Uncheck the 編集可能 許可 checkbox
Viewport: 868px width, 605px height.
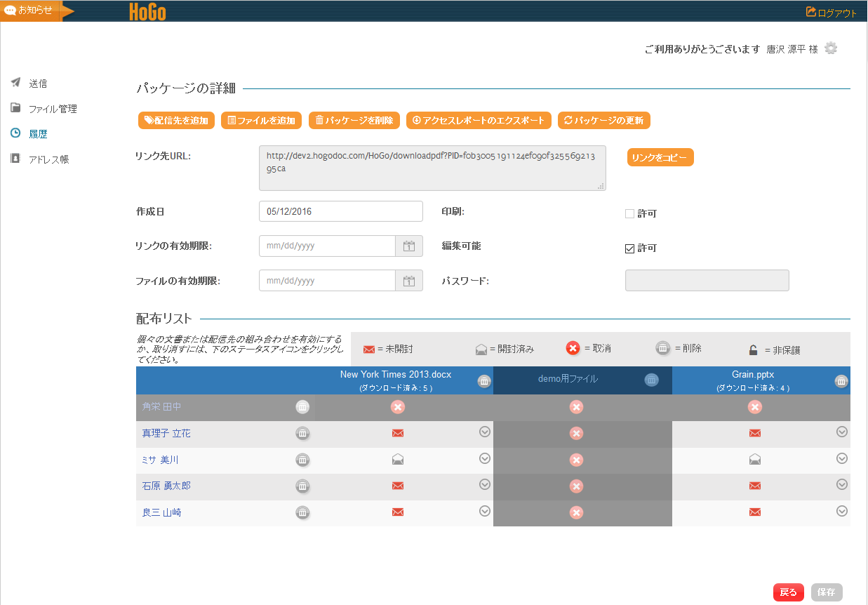(629, 248)
